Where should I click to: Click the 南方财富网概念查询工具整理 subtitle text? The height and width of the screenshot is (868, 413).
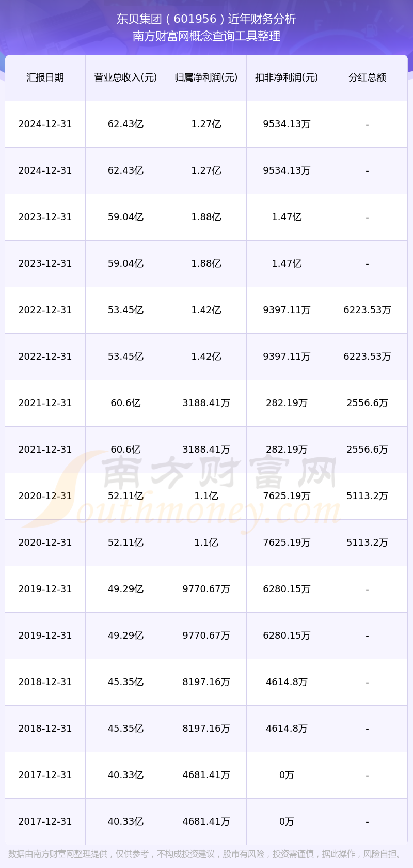pos(206,36)
